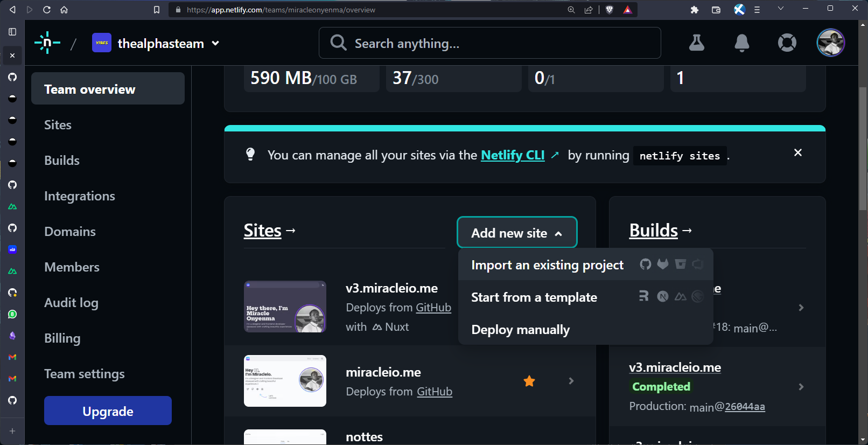Expand thealphasteam team switcher
Screen dimensions: 868x445
(x=215, y=44)
